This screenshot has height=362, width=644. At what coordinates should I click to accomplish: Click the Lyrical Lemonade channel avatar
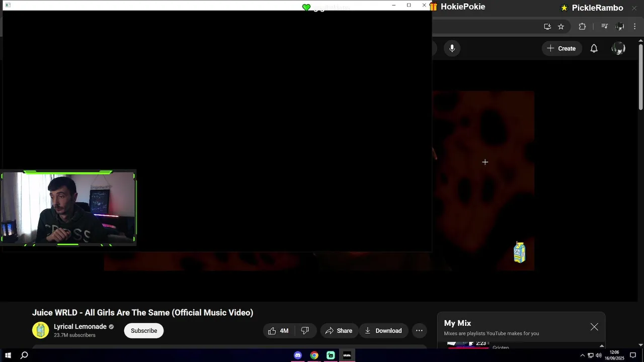pos(41,330)
